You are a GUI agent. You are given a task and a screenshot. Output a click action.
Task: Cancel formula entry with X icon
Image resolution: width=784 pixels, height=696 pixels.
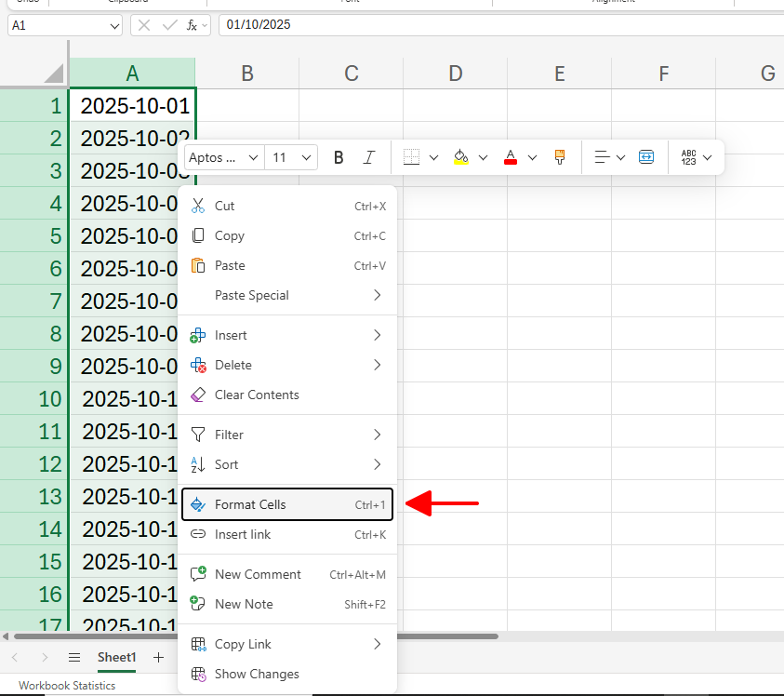point(144,25)
